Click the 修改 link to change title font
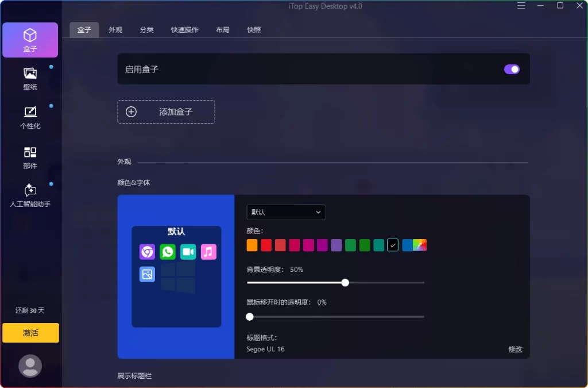The height and width of the screenshot is (388, 588). click(514, 349)
